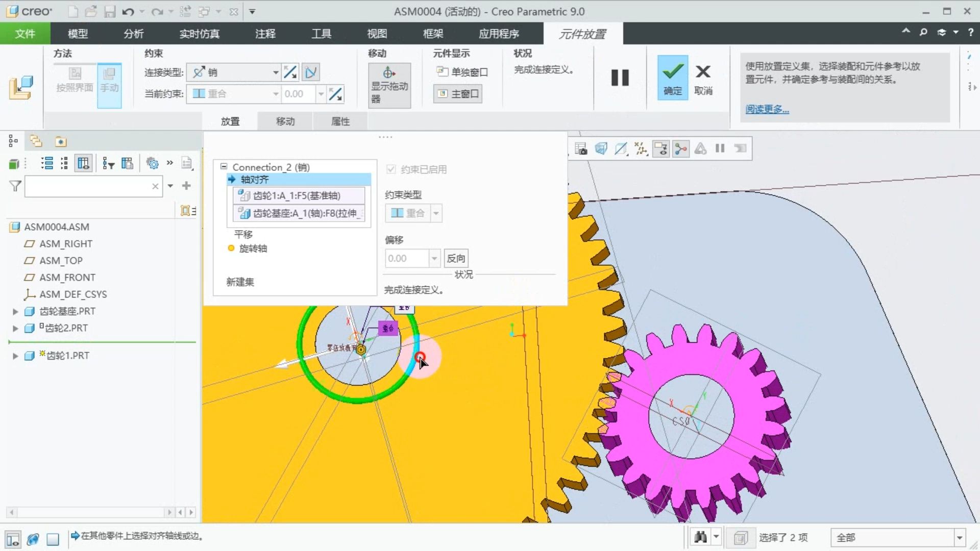Screen dimensions: 980x551
Task: Expand the 齿轮基座.PRT tree node
Action: [x=15, y=311]
